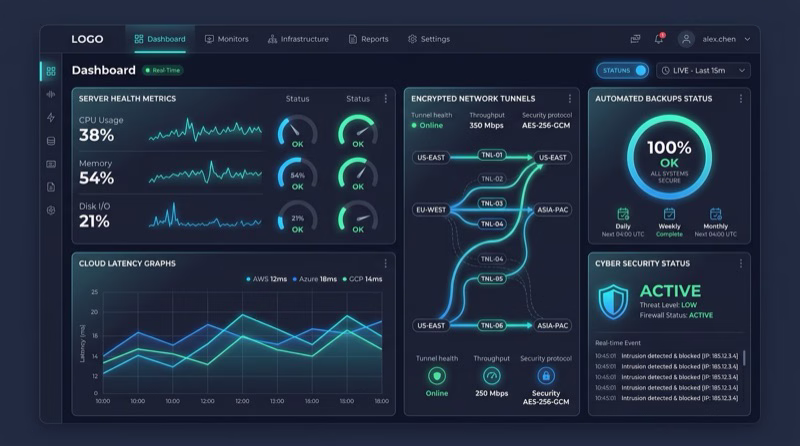Image resolution: width=800 pixels, height=446 pixels.
Task: Click the "350 Mbps" throughput value
Action: [x=486, y=126]
